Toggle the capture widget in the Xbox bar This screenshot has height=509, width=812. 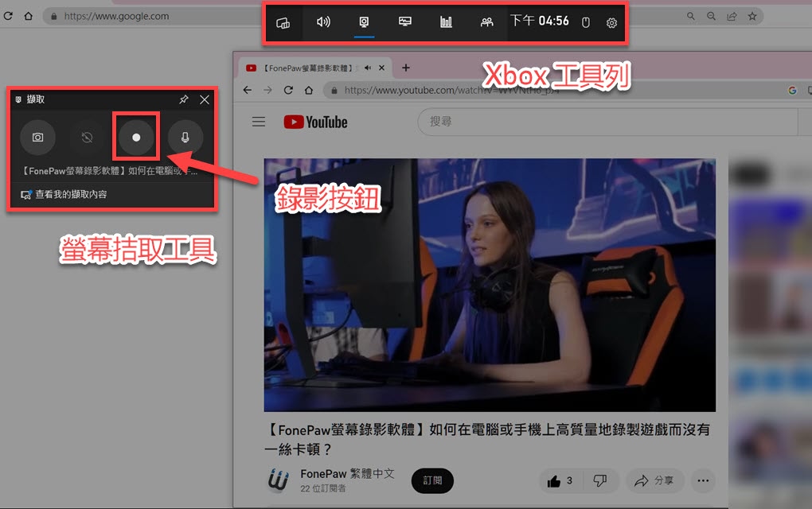coord(364,21)
